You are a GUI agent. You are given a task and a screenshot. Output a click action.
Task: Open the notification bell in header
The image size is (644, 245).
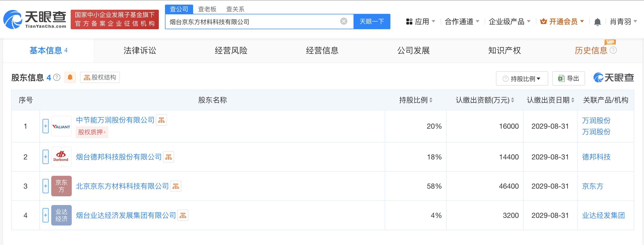597,22
